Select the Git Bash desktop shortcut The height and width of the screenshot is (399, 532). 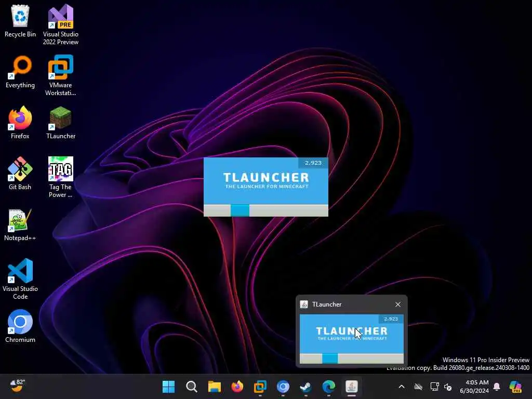click(x=20, y=174)
